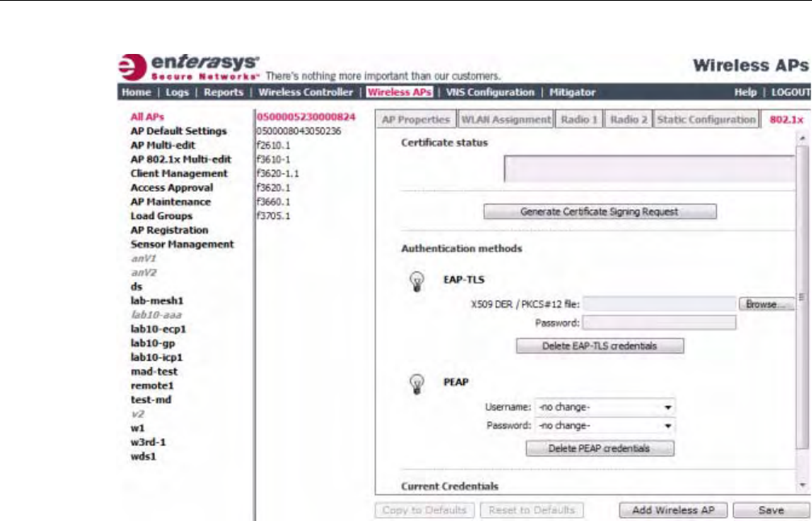
Task: Click Delete PEAP credentials button
Action: tap(599, 449)
